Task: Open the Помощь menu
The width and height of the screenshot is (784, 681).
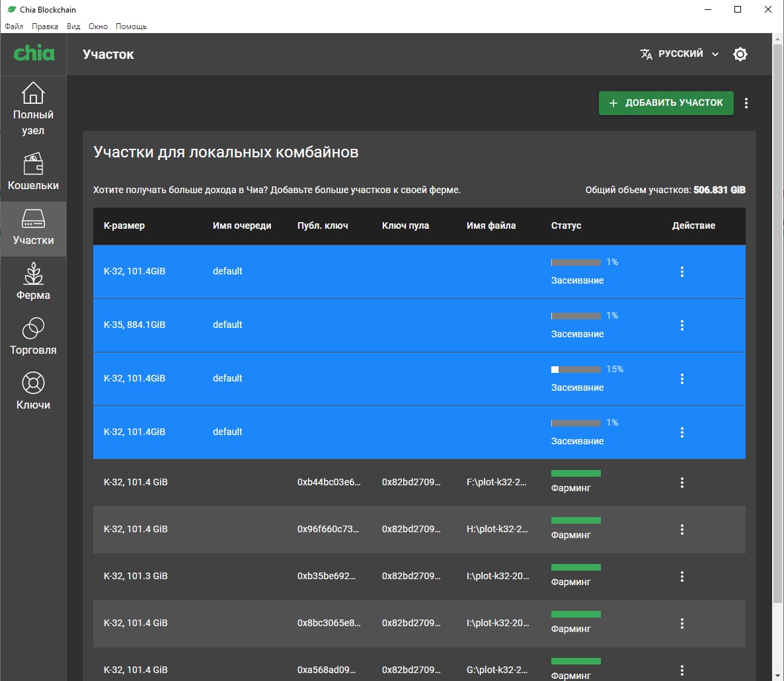Action: pyautogui.click(x=131, y=26)
